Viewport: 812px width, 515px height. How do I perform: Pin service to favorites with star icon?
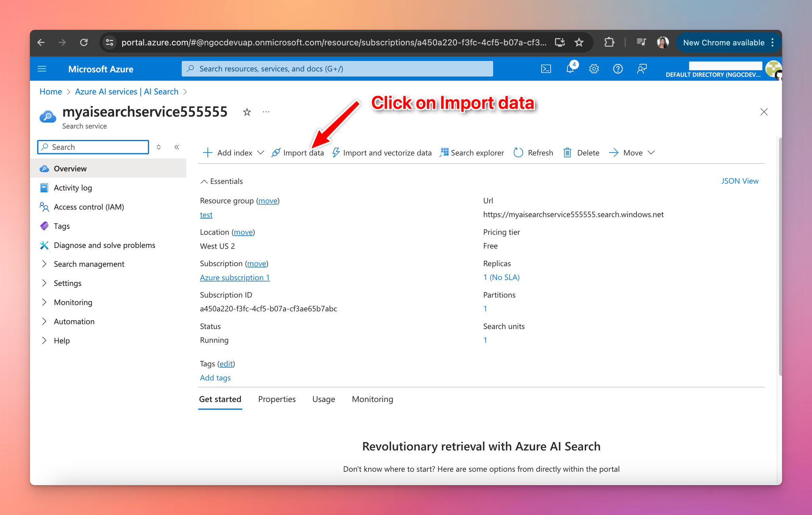click(247, 112)
